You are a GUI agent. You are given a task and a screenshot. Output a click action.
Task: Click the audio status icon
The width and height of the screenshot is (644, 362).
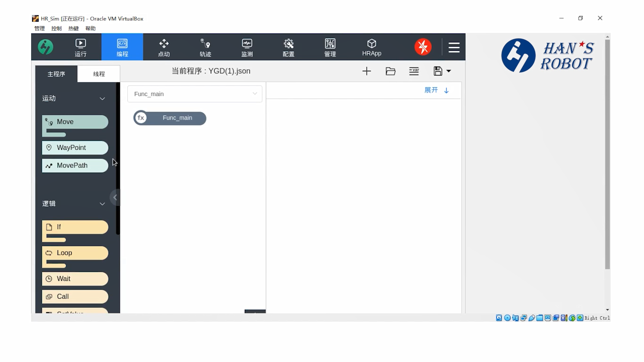tap(515, 318)
